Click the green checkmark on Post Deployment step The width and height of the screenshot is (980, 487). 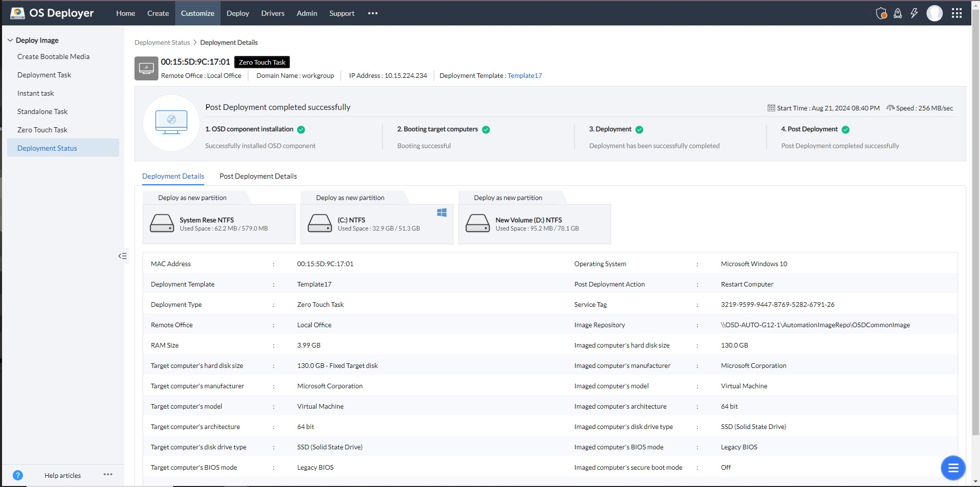pos(845,129)
